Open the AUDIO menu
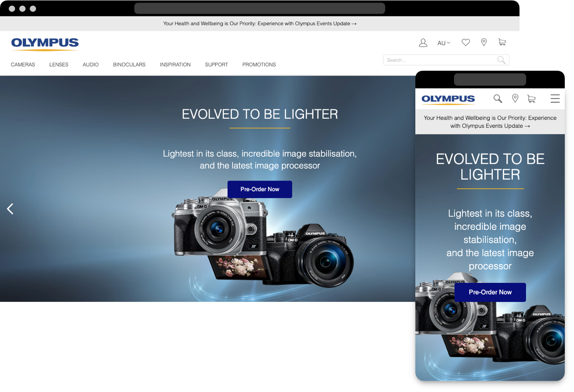Viewport: 574px width, 392px height. [x=91, y=65]
